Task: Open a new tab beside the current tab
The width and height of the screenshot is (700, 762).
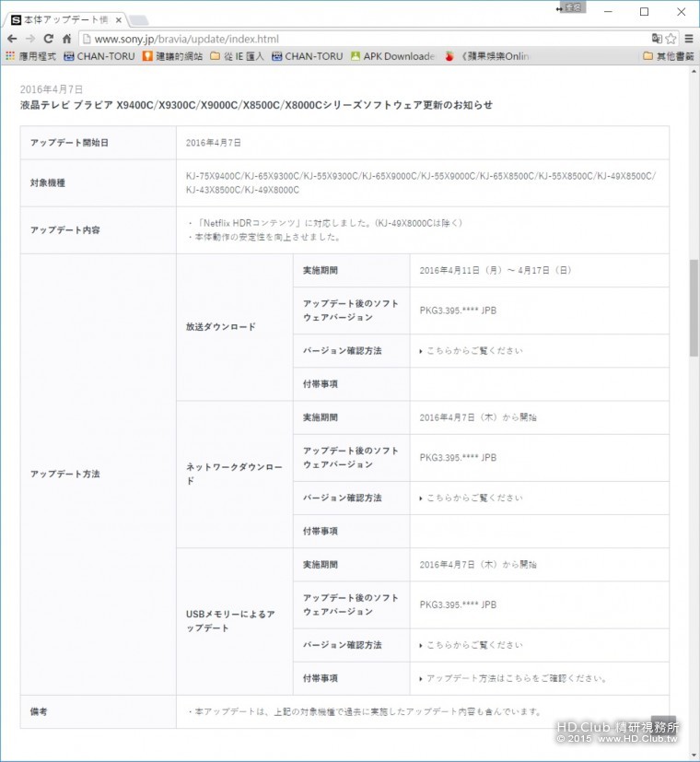Action: click(138, 20)
